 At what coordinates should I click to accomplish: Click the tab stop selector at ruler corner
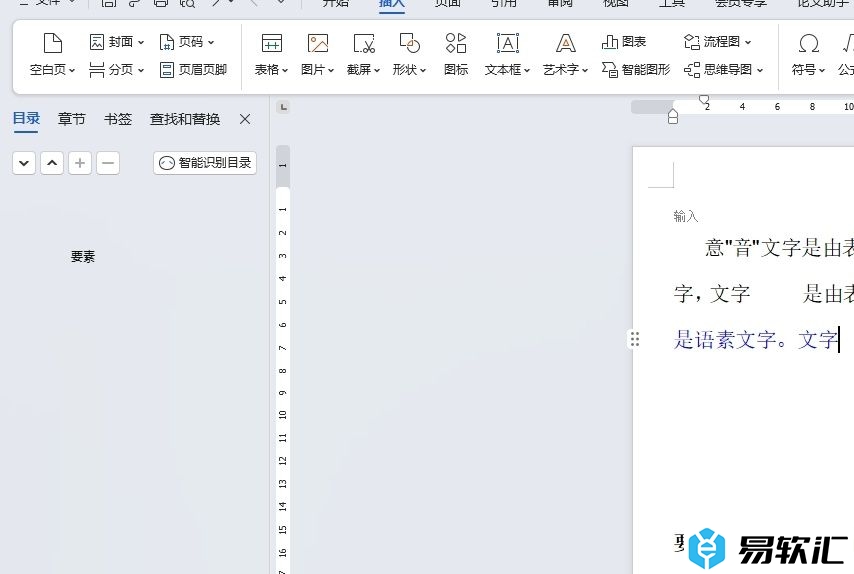[x=283, y=107]
